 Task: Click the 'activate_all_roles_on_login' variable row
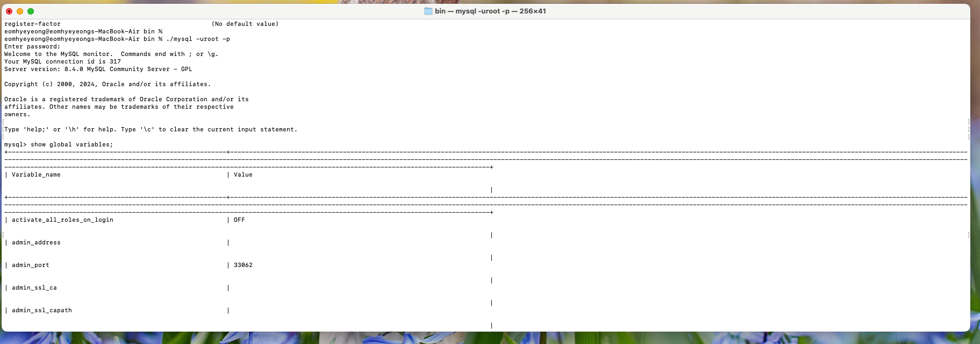62,220
